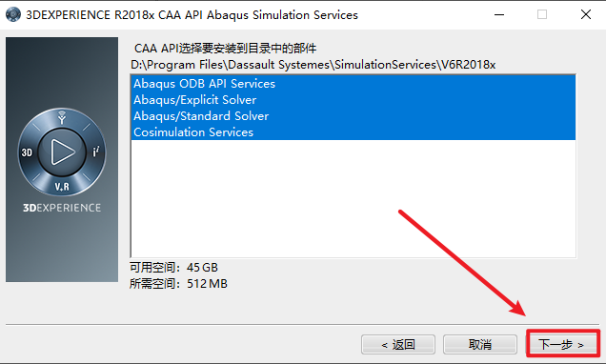This screenshot has height=364, width=606.
Task: Click the person symbol atop the compass
Action: coord(62,117)
